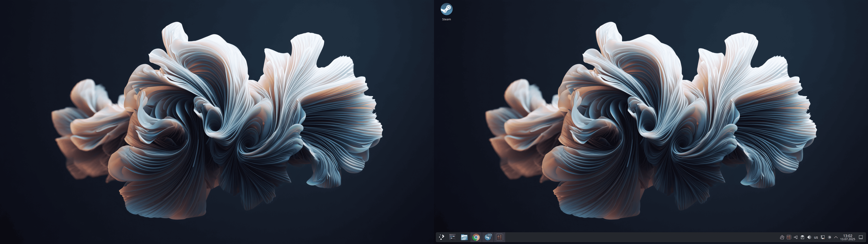This screenshot has height=244, width=868.
Task: Open the clipboard history tray applet
Action: coord(802,237)
